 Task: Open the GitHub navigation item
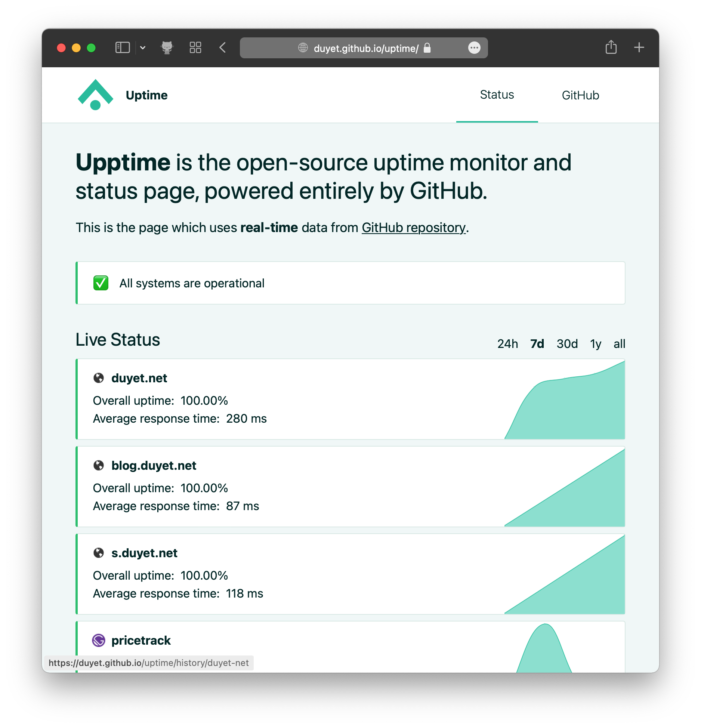click(580, 95)
